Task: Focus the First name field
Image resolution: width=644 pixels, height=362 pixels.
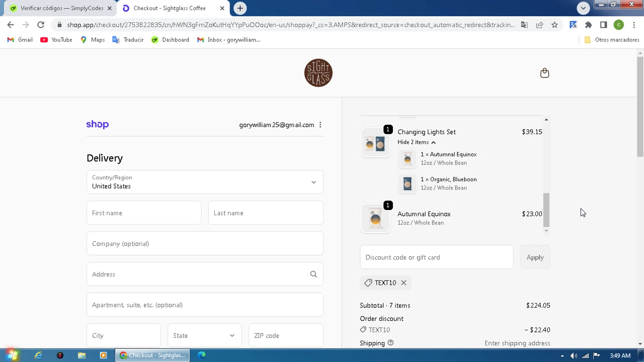Action: coord(144,213)
